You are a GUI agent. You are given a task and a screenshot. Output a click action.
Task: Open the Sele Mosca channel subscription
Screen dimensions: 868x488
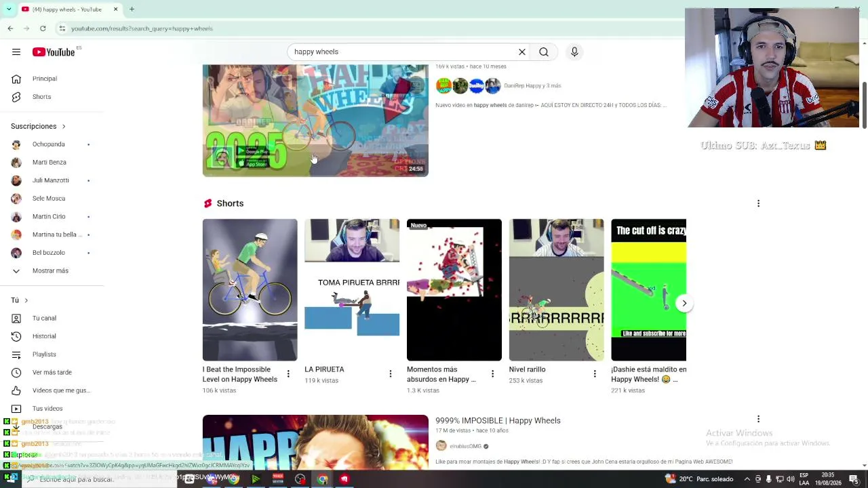click(x=49, y=199)
